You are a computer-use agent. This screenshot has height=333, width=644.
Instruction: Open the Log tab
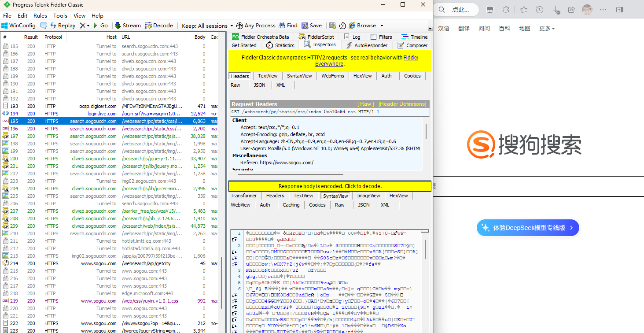coord(352,37)
